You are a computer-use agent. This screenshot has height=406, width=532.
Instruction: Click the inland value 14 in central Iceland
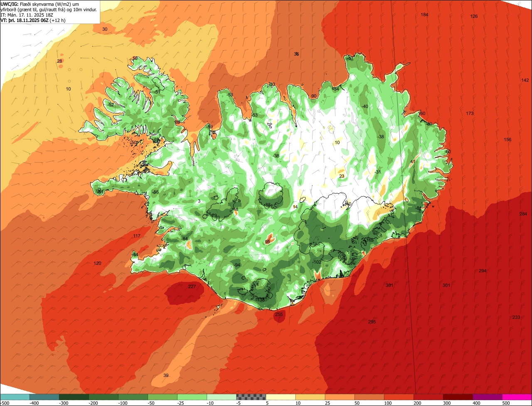coord(295,206)
